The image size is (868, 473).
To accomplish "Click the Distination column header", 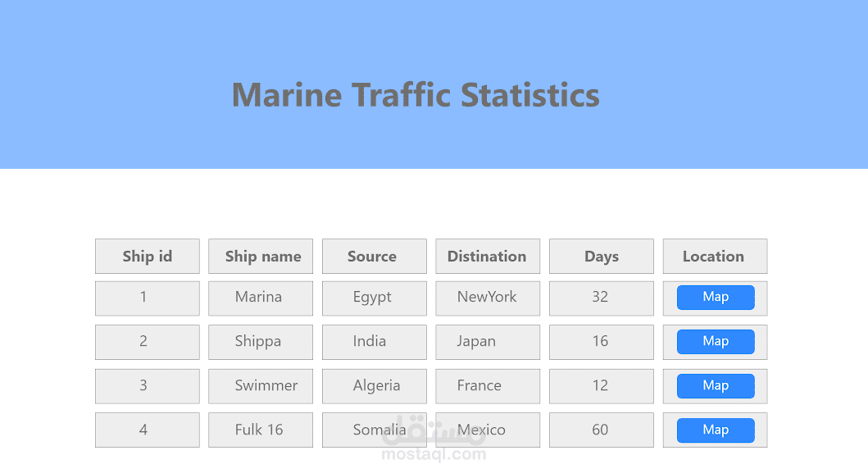I will (x=488, y=257).
